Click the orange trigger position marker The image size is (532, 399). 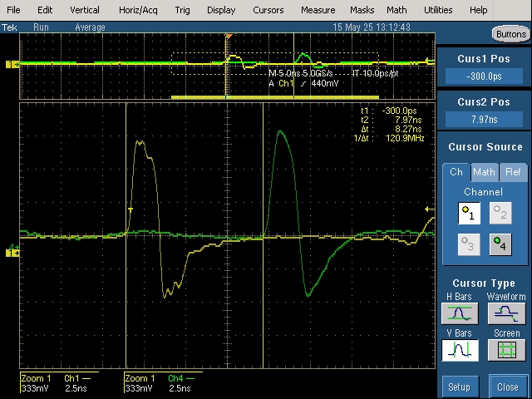click(229, 36)
